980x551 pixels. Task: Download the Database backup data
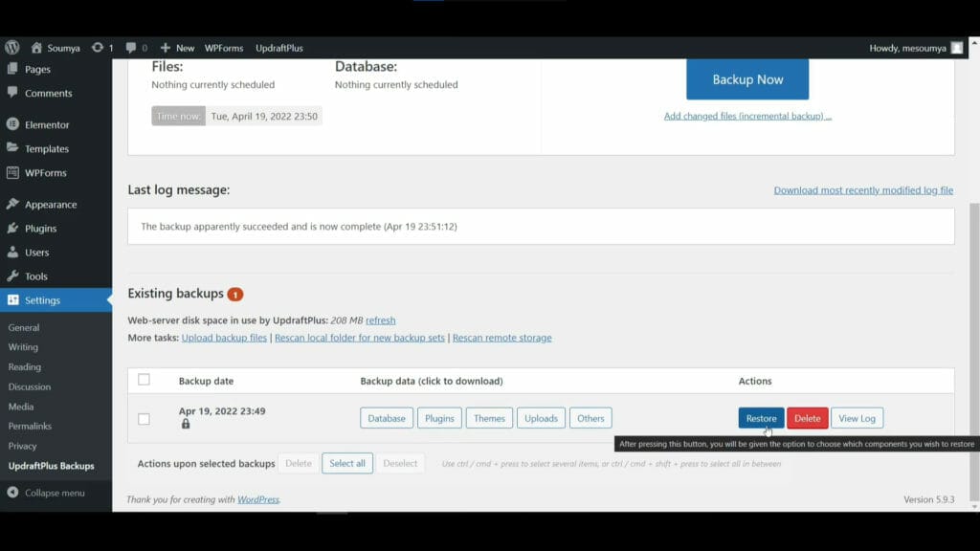pyautogui.click(x=387, y=418)
